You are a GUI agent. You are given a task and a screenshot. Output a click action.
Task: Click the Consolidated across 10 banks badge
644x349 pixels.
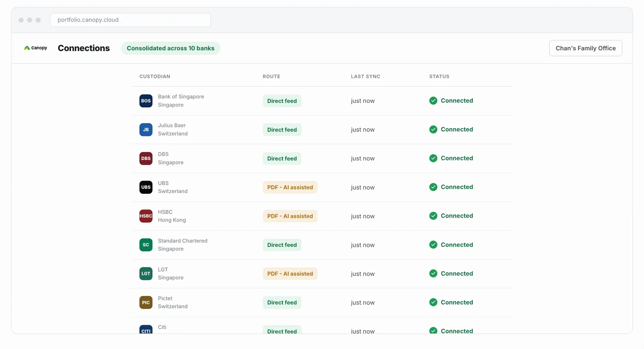(x=171, y=48)
